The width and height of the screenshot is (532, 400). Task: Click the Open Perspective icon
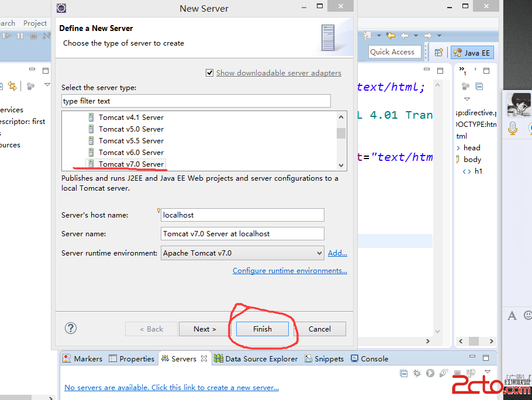(x=438, y=53)
